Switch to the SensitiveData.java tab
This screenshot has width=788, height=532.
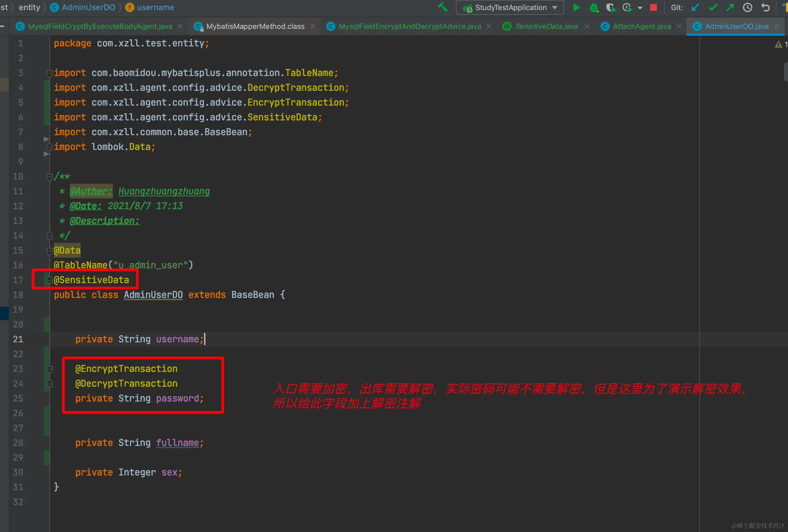546,27
